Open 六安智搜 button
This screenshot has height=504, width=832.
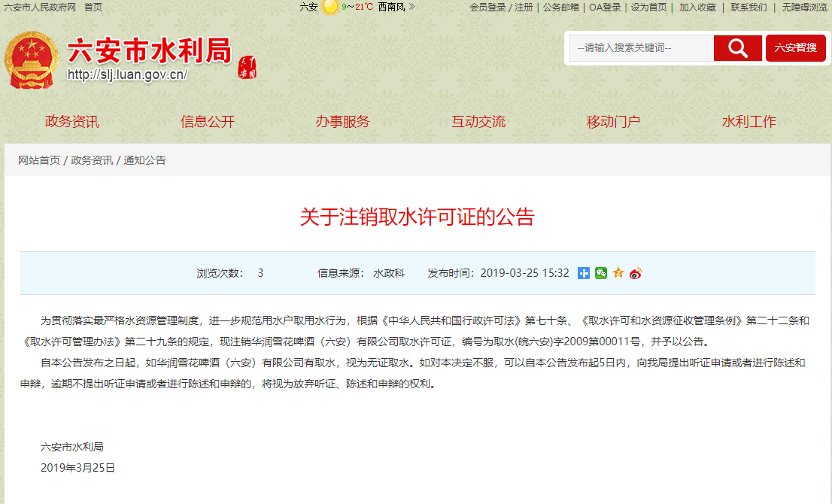click(x=795, y=48)
